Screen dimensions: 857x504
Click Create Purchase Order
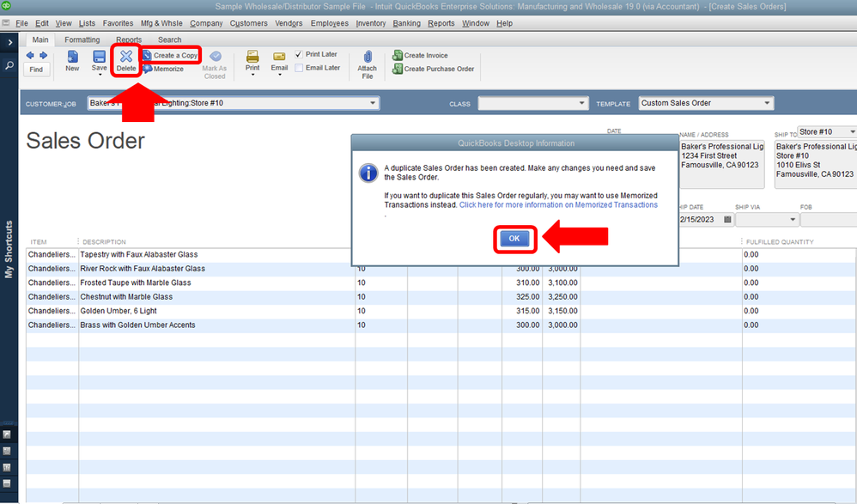click(x=434, y=69)
